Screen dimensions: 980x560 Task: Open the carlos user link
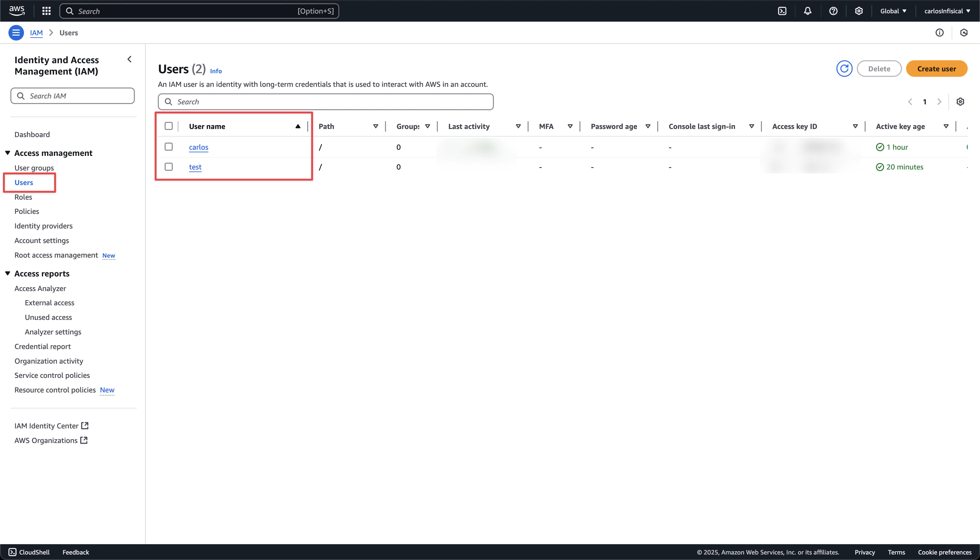tap(198, 147)
